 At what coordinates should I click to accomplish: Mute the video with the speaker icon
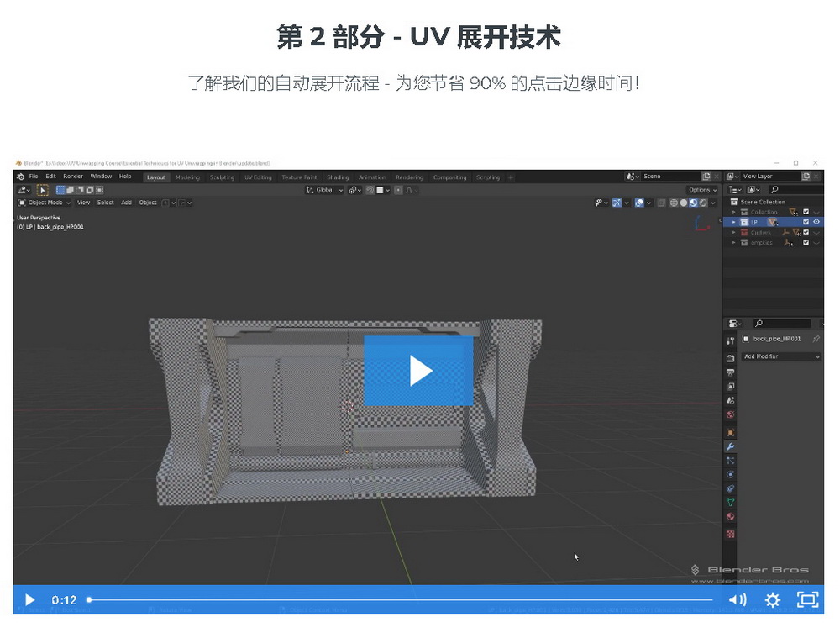coord(738,599)
